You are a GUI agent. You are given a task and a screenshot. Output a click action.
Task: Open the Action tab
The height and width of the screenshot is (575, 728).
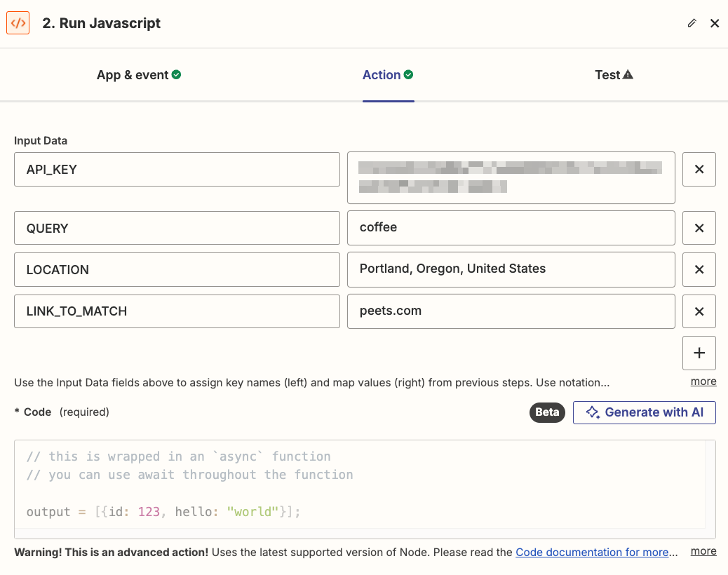point(388,75)
